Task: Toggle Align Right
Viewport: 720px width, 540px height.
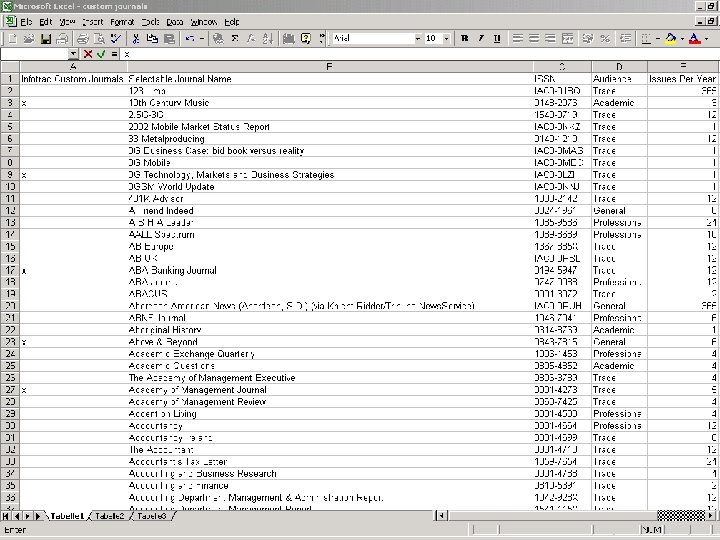Action: click(551, 39)
